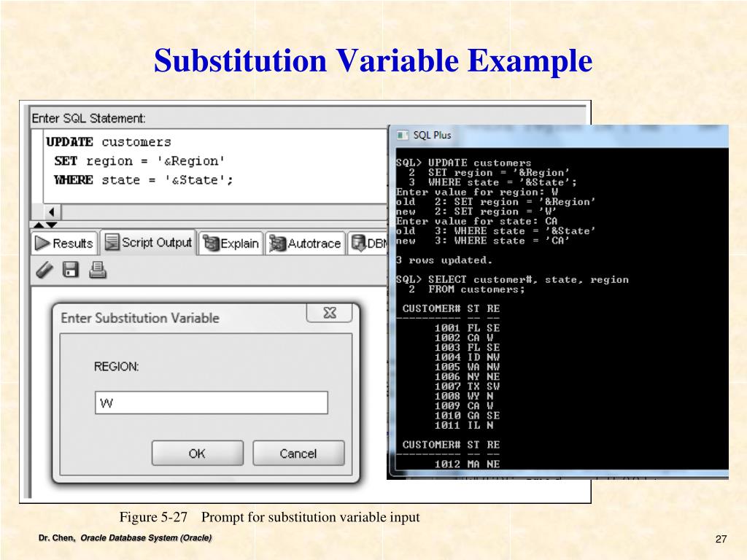Click the SQL Plus window title bar

(x=560, y=136)
